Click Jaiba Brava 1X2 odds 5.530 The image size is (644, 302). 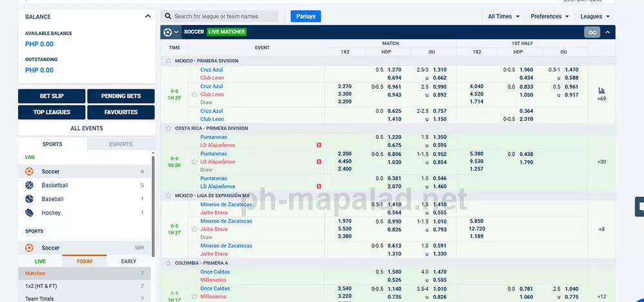[345, 229]
